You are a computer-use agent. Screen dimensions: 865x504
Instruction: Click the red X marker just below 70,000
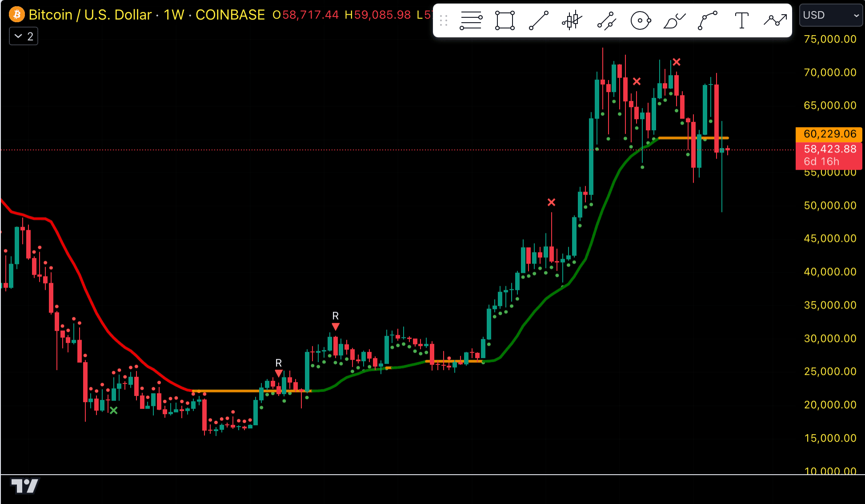pyautogui.click(x=637, y=81)
